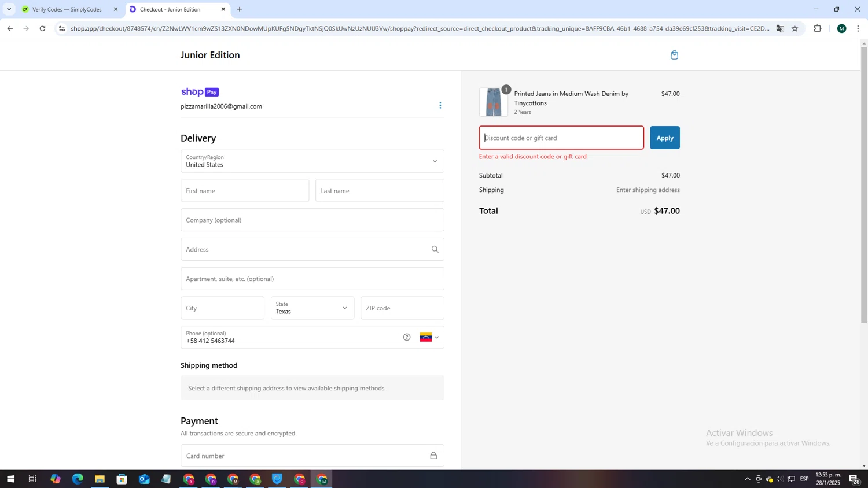Open the clock and date in taskbar
This screenshot has height=488, width=868.
point(828,479)
